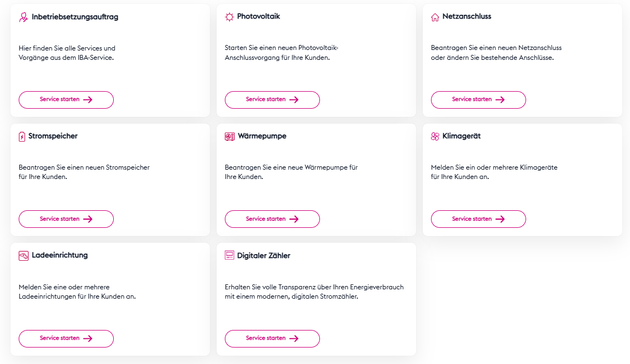Start the Digitaler Zähler service
630x364 pixels.
272,339
